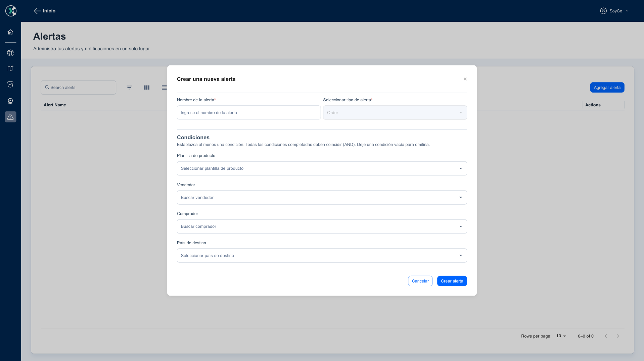The image size is (644, 361).
Task: Click the SoyCo user avatar icon
Action: point(603,11)
